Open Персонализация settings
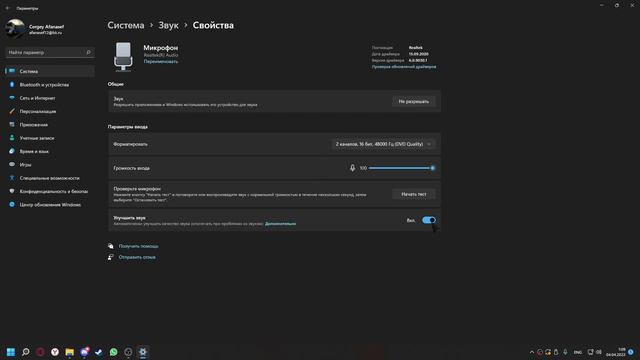Viewport: 640px width, 360px height. [50, 111]
